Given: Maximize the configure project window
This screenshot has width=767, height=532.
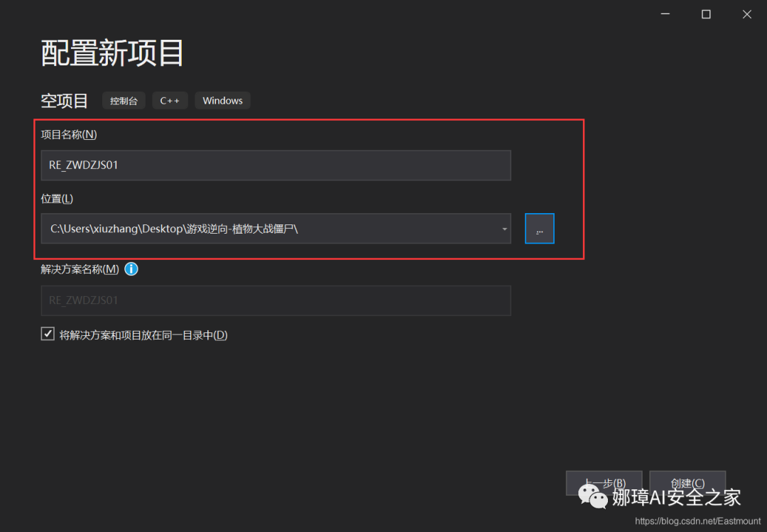Looking at the screenshot, I should [706, 14].
